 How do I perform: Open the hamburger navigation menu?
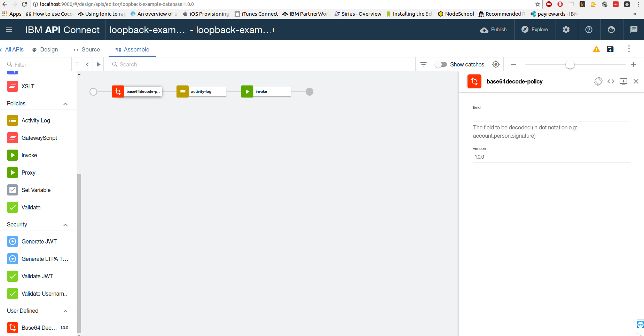click(x=9, y=30)
